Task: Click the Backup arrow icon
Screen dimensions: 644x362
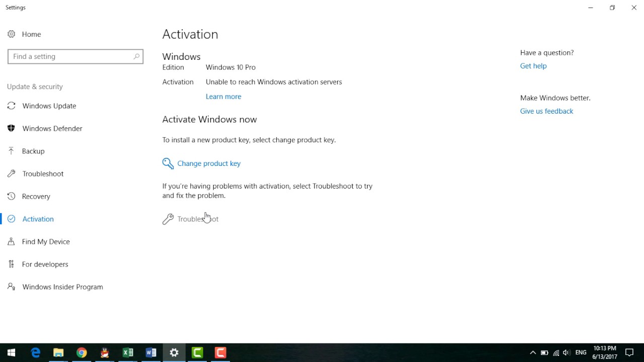Action: [11, 151]
